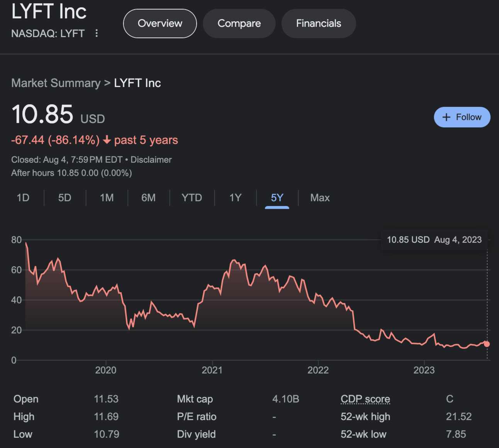This screenshot has height=448, width=499.
Task: Click the Open value 11.53
Action: (x=106, y=399)
